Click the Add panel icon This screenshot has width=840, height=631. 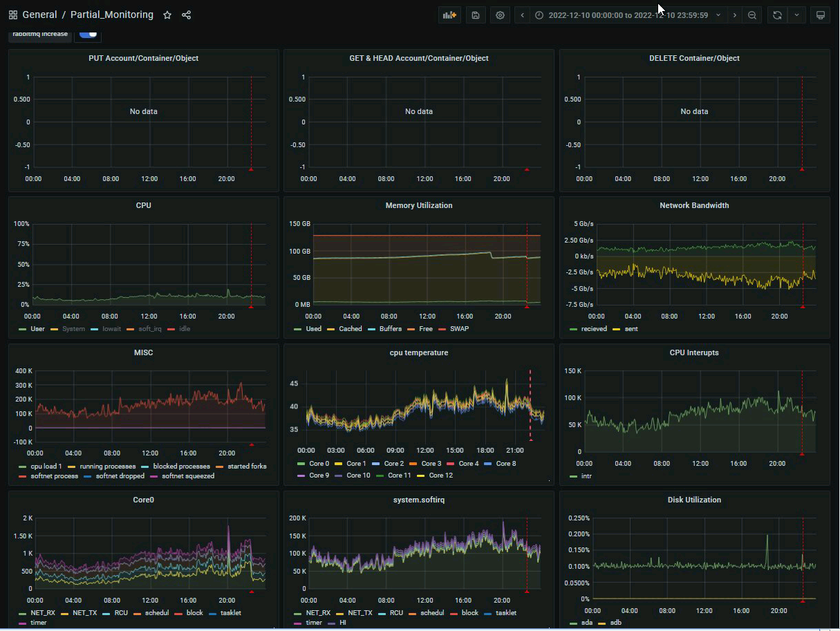point(449,15)
